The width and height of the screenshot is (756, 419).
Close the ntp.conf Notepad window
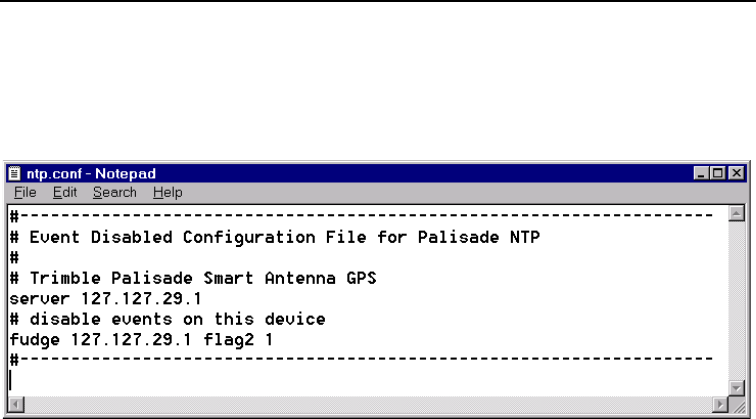[x=739, y=175]
